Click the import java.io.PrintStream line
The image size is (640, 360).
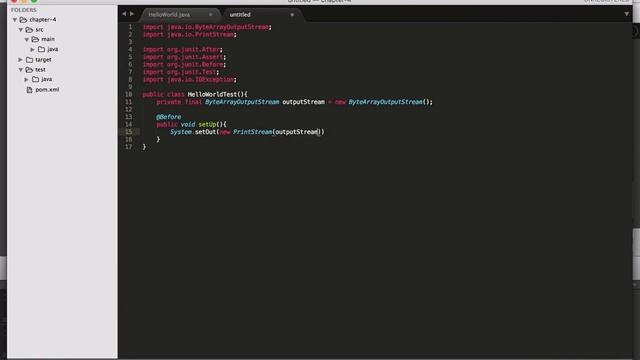click(x=189, y=35)
